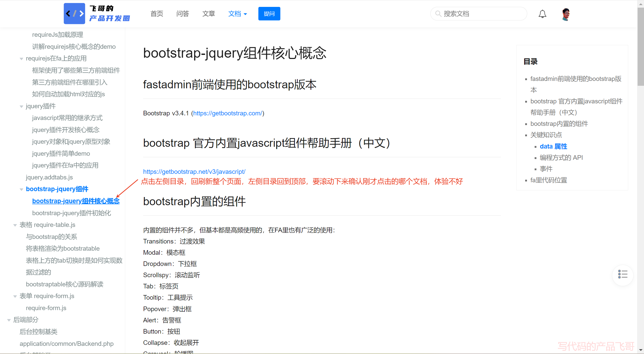Click the user avatar icon
The height and width of the screenshot is (354, 644).
[566, 14]
